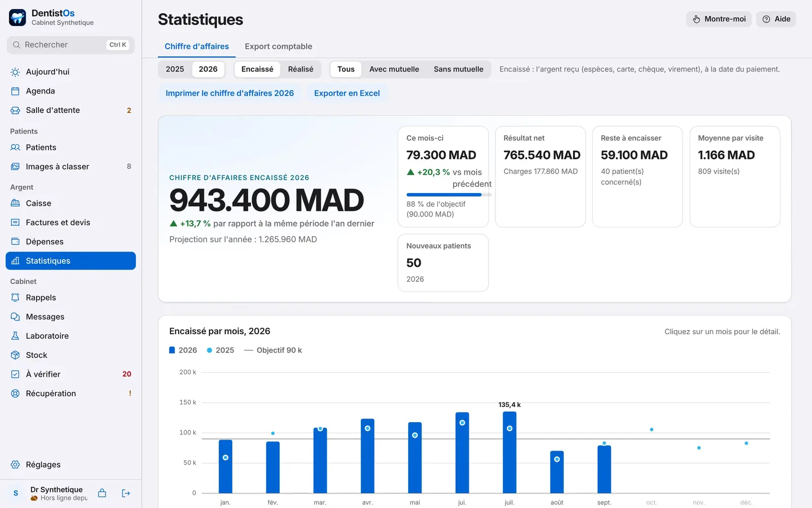Click the 943.400 MAD total amount
This screenshot has width=812, height=508.
pyautogui.click(x=266, y=200)
